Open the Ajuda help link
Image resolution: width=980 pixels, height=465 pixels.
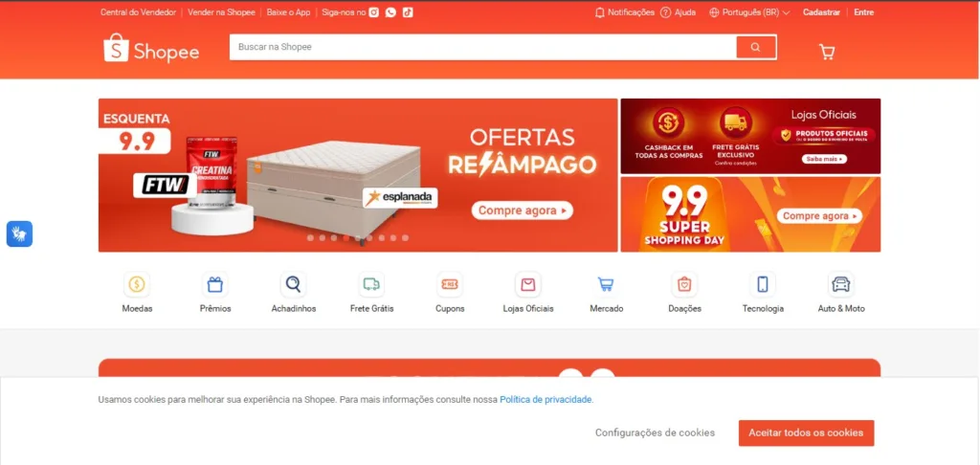(x=679, y=11)
